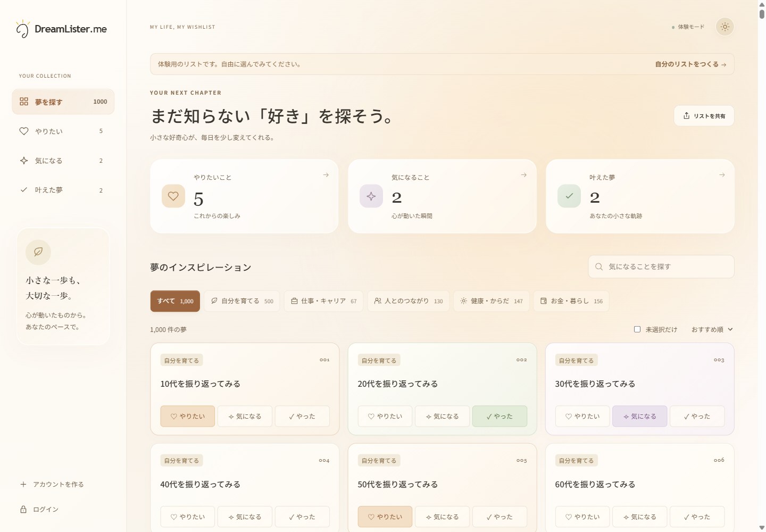This screenshot has height=532, width=766.
Task: Click the 1,000 件の夢 count text
Action: (x=168, y=329)
